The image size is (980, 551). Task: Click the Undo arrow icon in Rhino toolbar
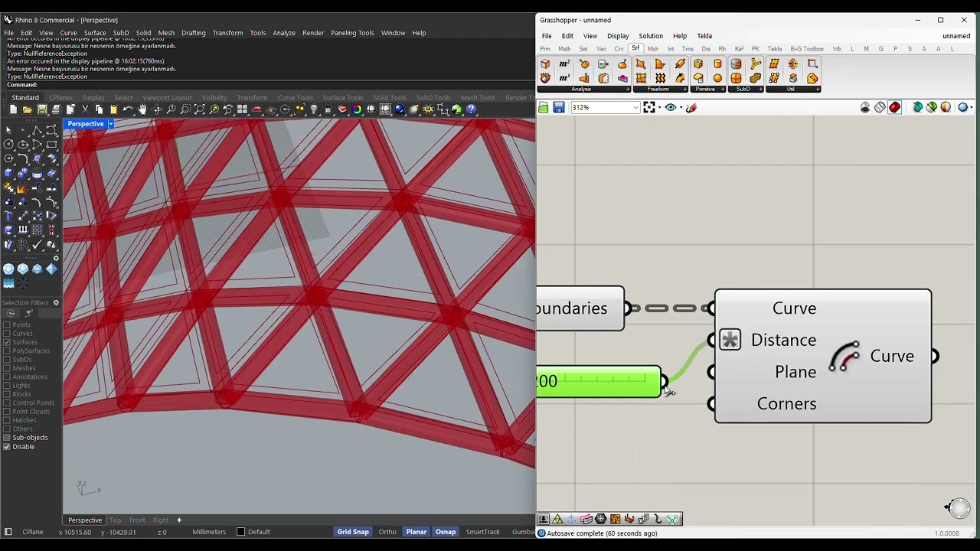pyautogui.click(x=128, y=109)
